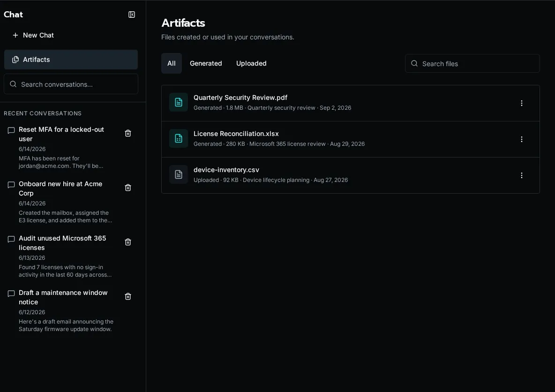Open Quarterly Security Review.pdf file name
Screen dimensions: 555x392
click(240, 98)
